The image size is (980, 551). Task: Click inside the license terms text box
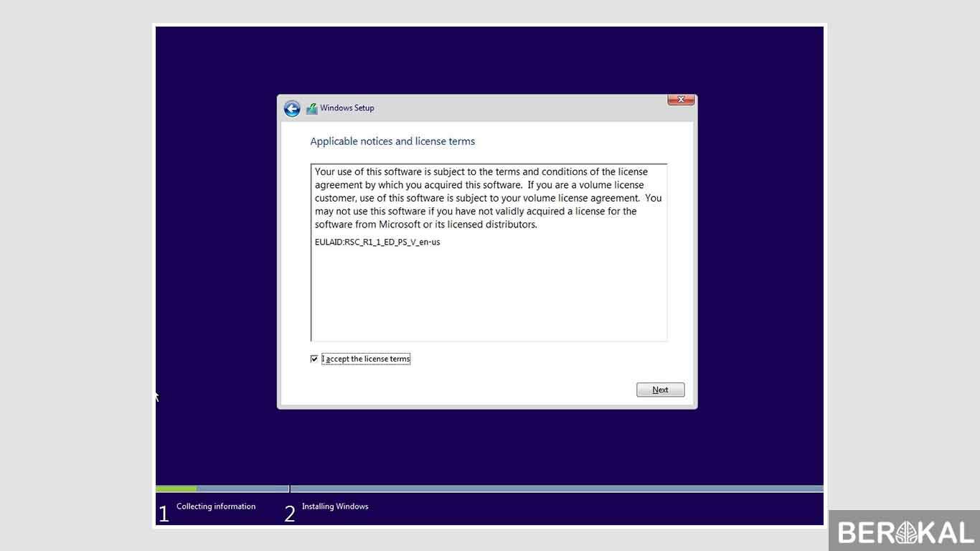tap(489, 253)
